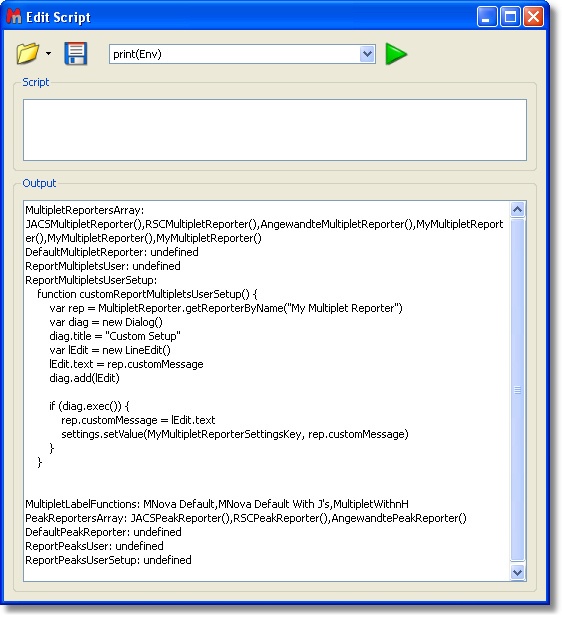
Task: Click the Output vertical scrollbar thumb
Action: [x=518, y=390]
